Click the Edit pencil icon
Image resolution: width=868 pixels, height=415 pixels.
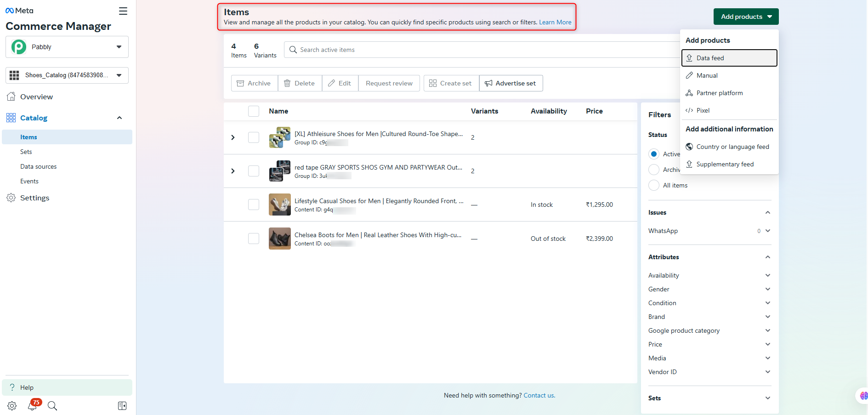point(331,83)
